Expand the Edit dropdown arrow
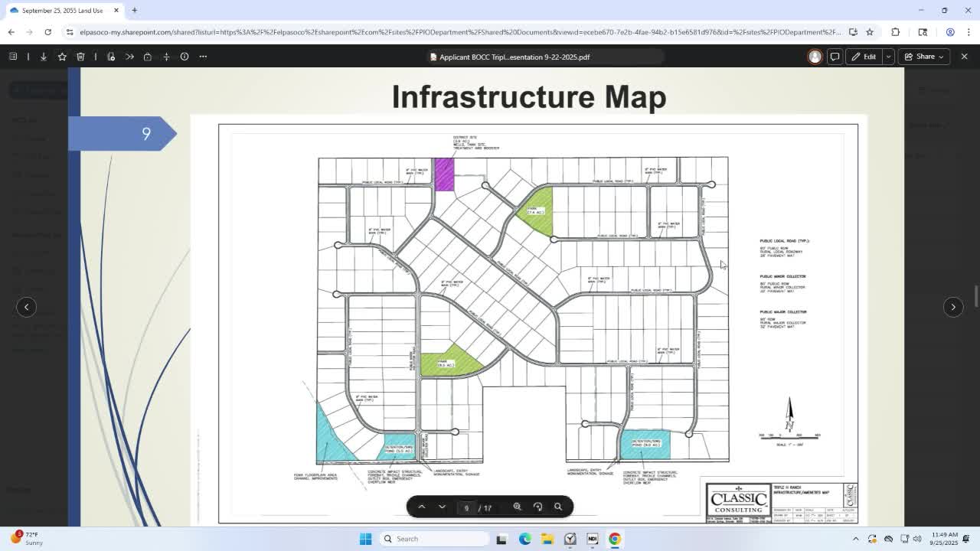Image resolution: width=980 pixels, height=551 pixels. [888, 57]
